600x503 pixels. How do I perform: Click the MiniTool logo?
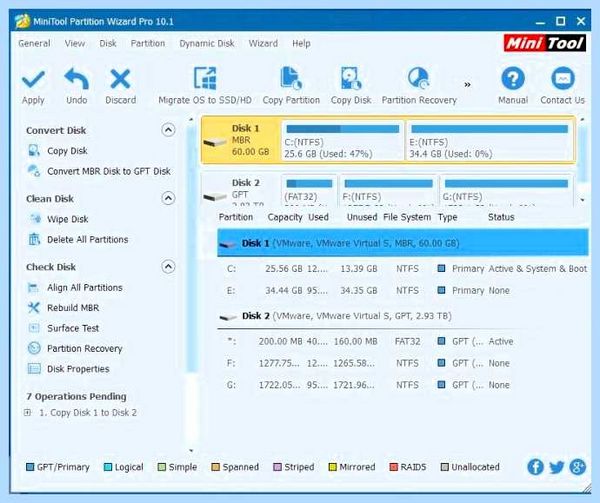coord(545,43)
